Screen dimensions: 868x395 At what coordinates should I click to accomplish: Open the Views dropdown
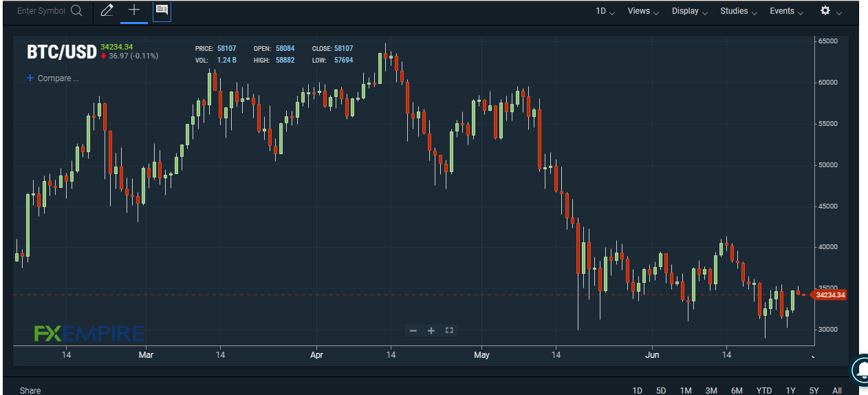point(642,11)
